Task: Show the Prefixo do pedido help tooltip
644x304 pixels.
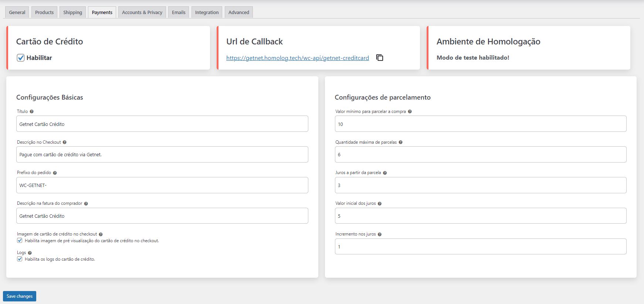Action: click(x=55, y=173)
